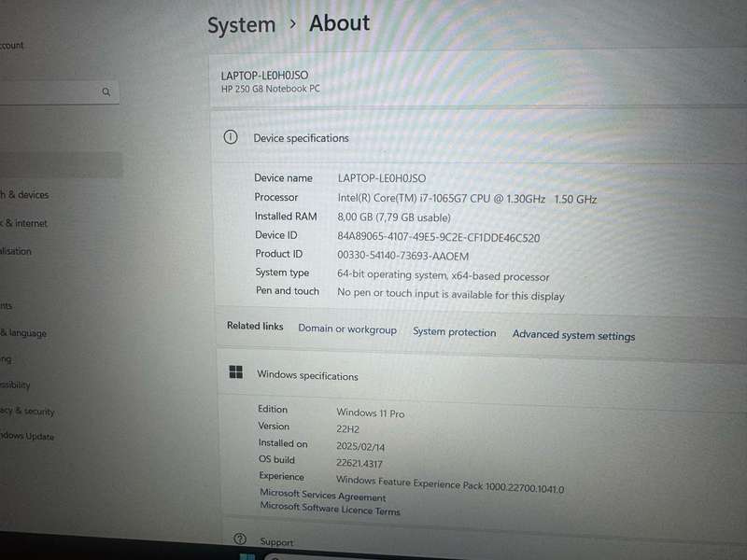Open Personalisation in sidebar
747x560 pixels.
point(16,251)
